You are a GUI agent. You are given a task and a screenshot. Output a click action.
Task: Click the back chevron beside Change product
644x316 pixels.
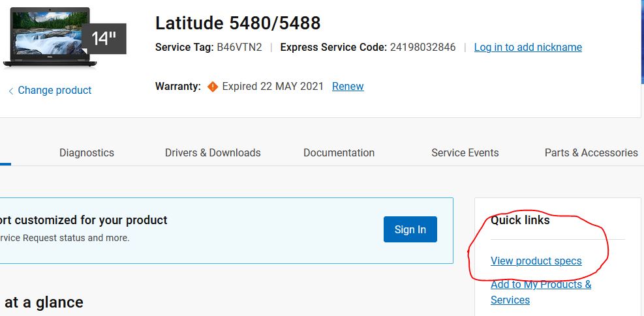click(11, 91)
